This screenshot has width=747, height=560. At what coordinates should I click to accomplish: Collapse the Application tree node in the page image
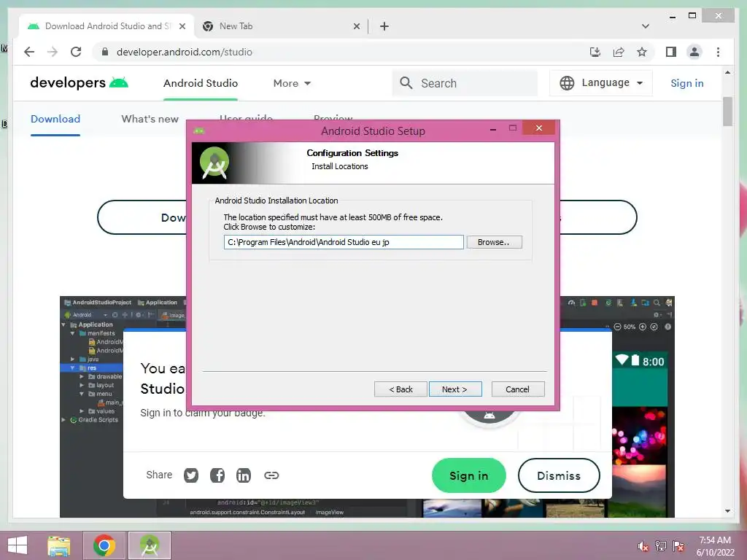64,324
